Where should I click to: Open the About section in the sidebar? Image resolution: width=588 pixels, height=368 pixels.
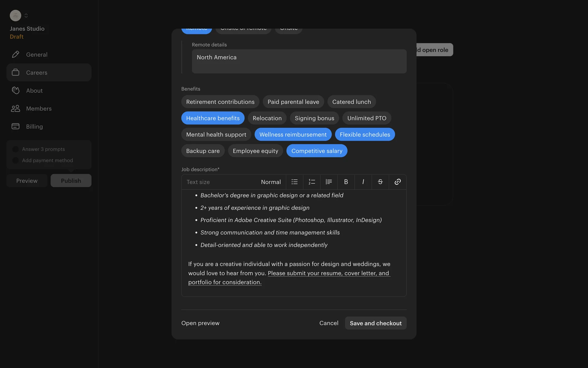coord(34,90)
